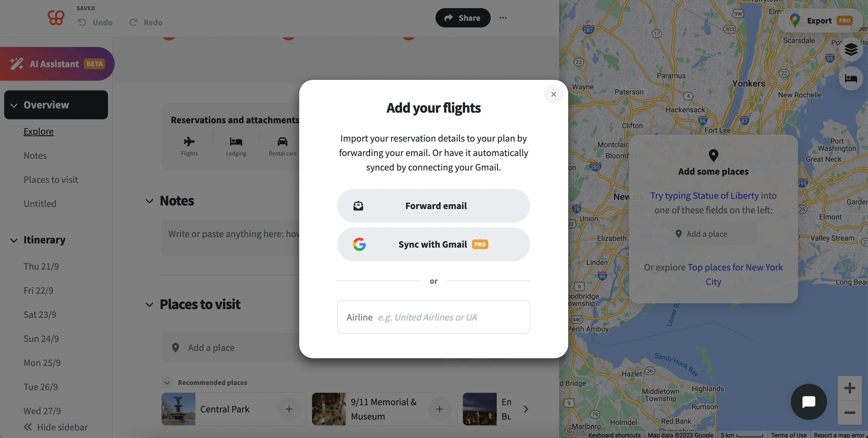868x438 pixels.
Task: Open the Lodging bed icon
Action: pos(236,142)
